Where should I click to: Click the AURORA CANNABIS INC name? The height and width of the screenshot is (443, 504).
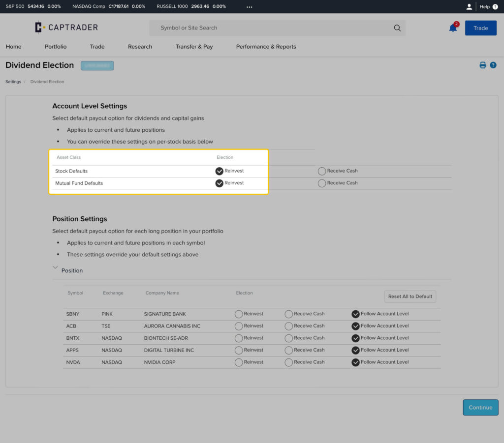172,326
